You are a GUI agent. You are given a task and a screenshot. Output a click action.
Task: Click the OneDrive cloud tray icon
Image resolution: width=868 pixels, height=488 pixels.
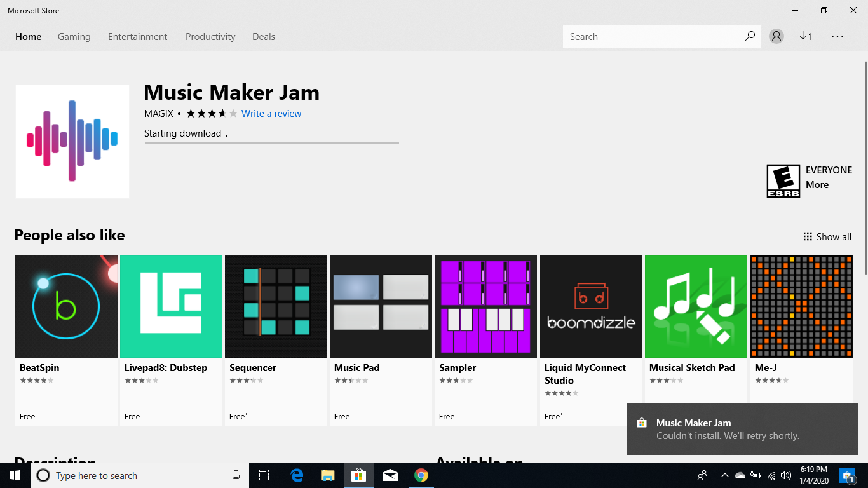pyautogui.click(x=740, y=475)
